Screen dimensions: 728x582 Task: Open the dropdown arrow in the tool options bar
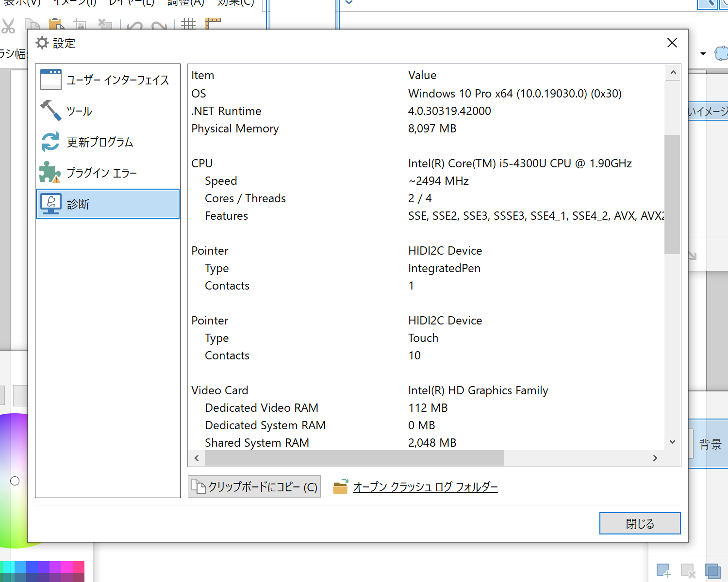[x=703, y=53]
